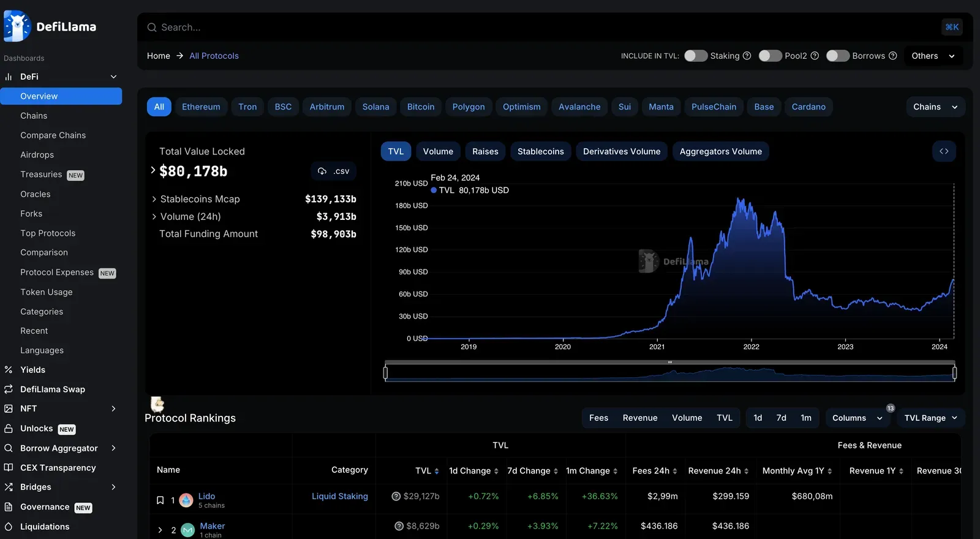Bookmark the Lido protocol row
This screenshot has height=539, width=980.
tap(160, 500)
